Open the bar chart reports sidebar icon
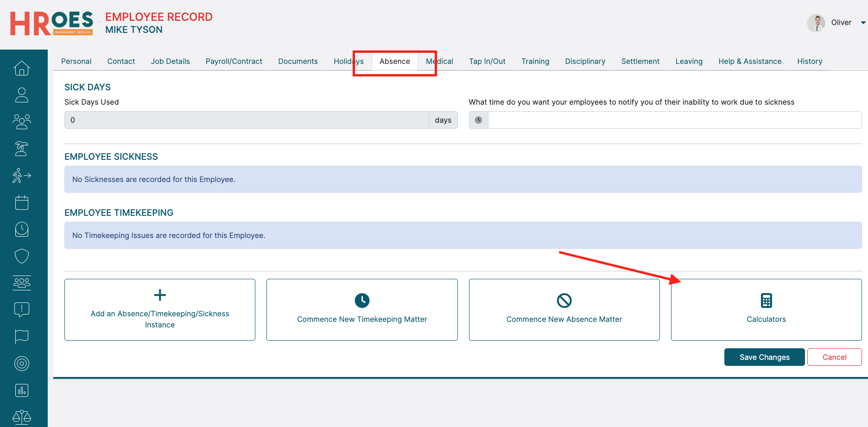 (22, 390)
